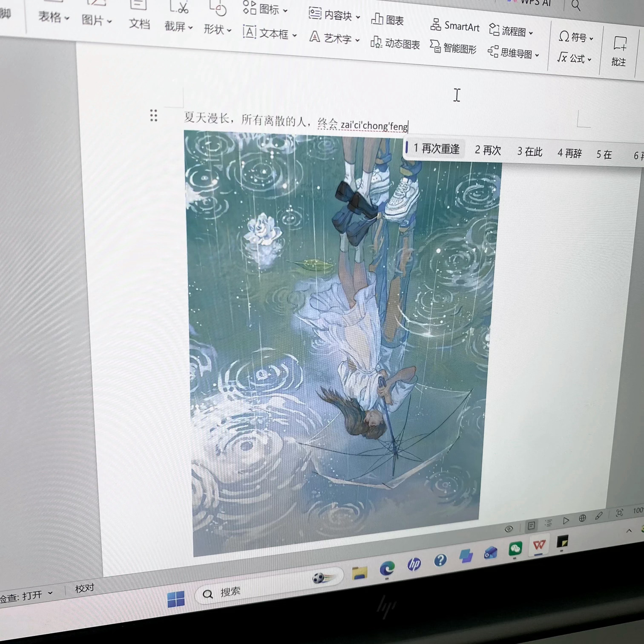Viewport: 644px width, 644px height.
Task: Insert a document via 文档 icon
Action: 139,15
